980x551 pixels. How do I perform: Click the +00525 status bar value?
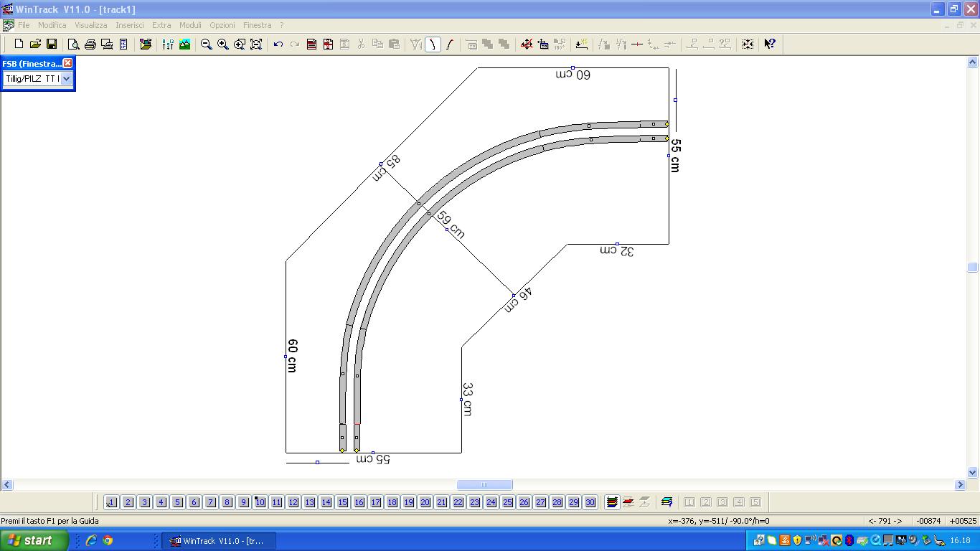point(963,521)
